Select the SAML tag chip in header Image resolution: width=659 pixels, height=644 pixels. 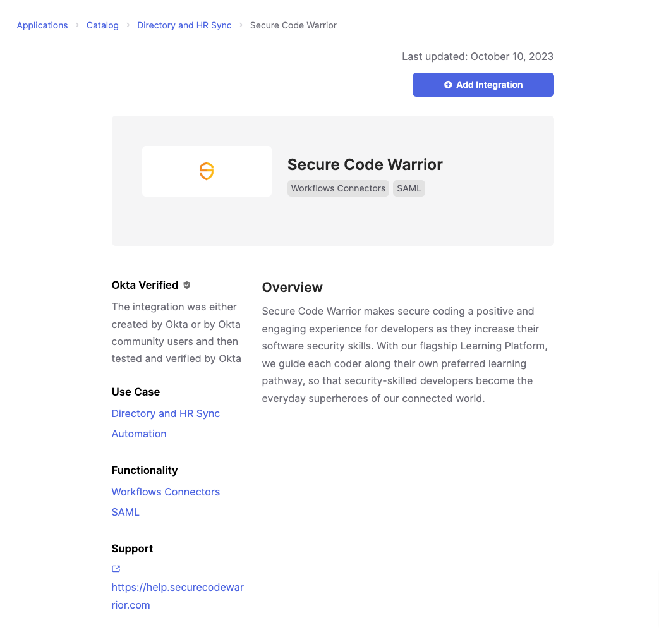point(409,188)
